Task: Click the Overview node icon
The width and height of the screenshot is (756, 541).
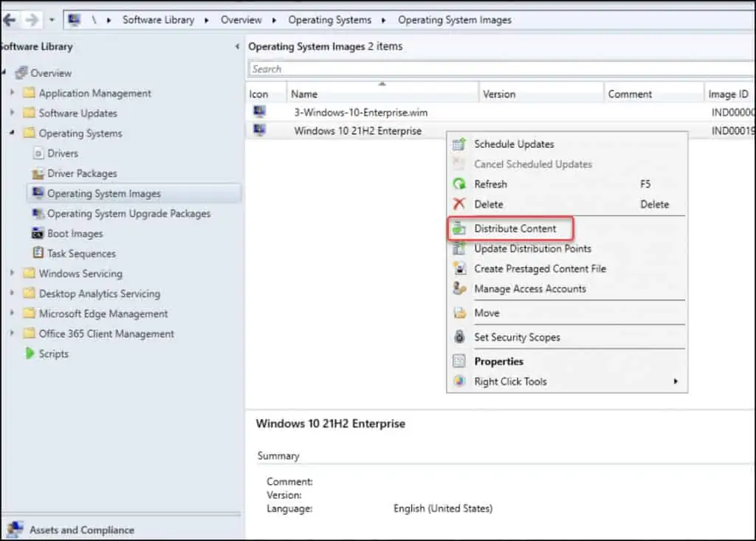Action: 21,73
